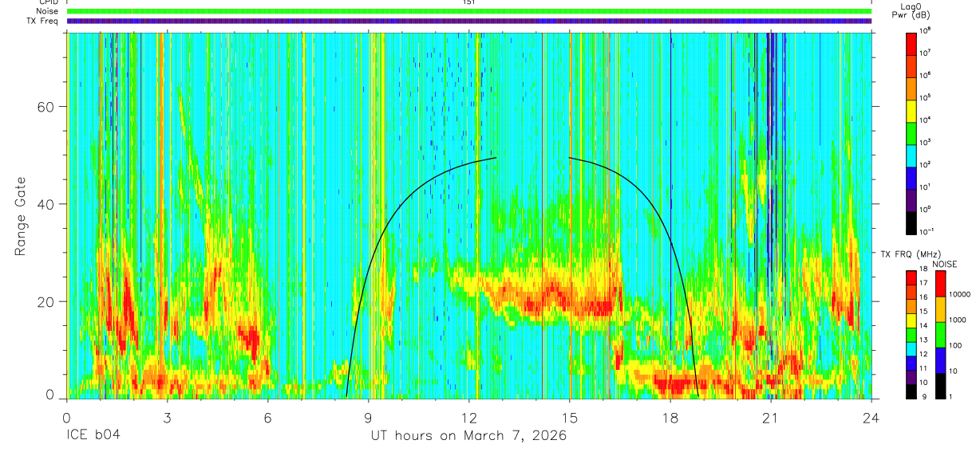This screenshot has height=452, width=980.
Task: Select the 'ICE b04' radar label
Action: click(x=92, y=436)
